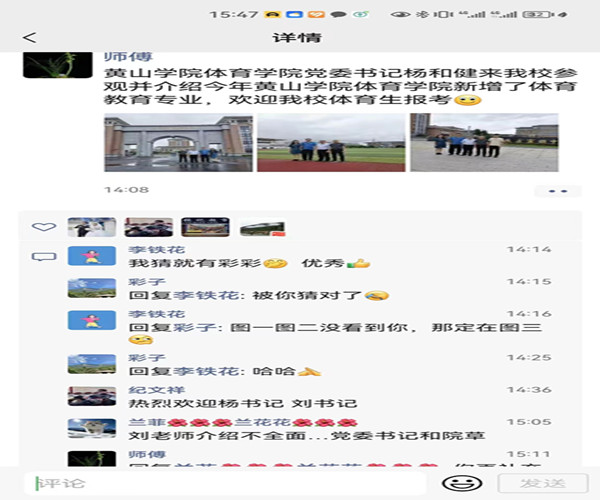
Task: Open 彩子's avatar at the 14:15 comment
Action: (92, 288)
